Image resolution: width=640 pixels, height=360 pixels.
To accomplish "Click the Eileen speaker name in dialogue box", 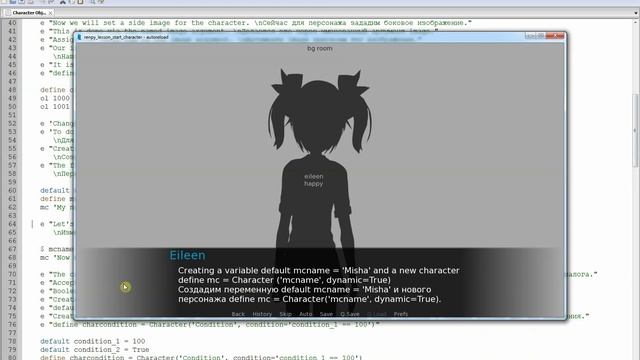I will click(187, 255).
